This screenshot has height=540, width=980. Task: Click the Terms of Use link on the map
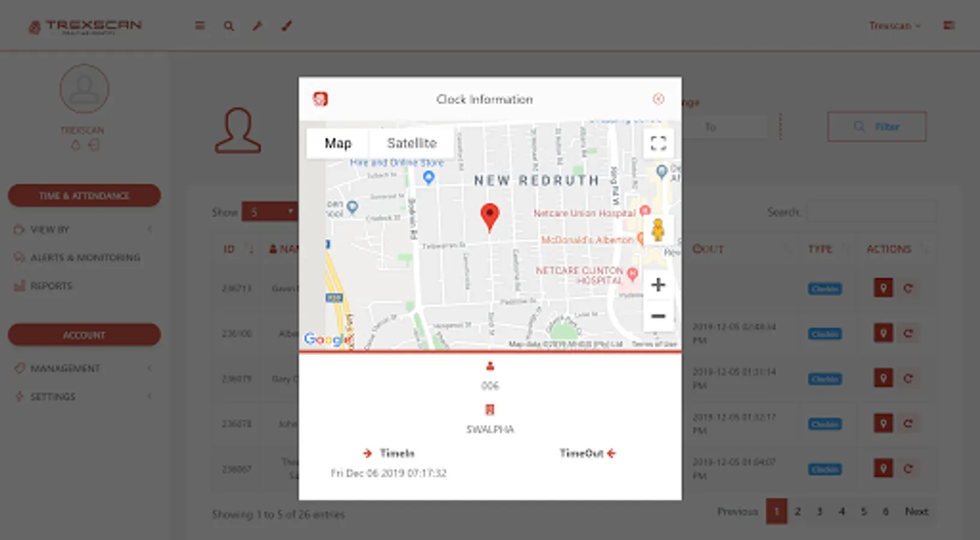(654, 344)
